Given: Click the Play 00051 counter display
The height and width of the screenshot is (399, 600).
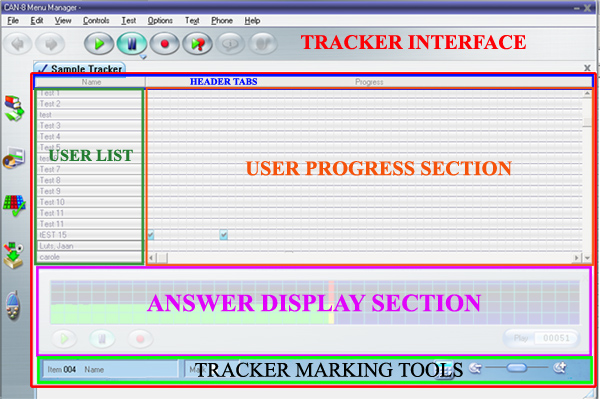Looking at the screenshot, I should [541, 338].
